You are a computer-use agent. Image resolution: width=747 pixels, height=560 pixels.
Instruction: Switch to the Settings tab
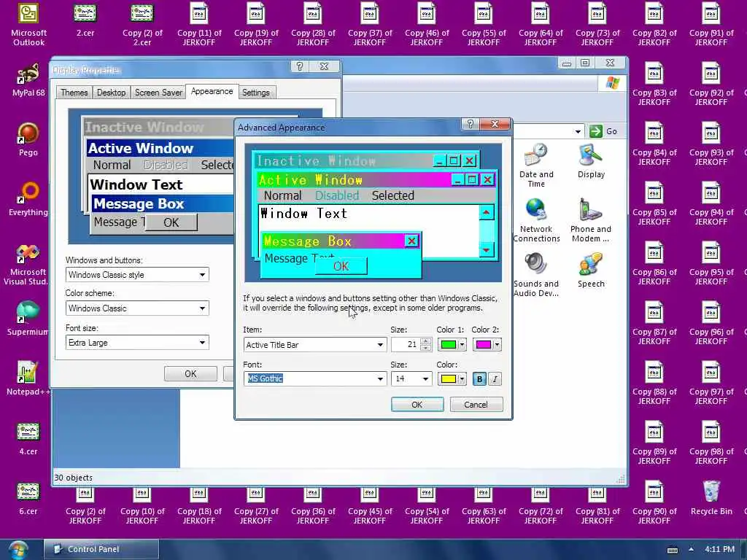(256, 93)
